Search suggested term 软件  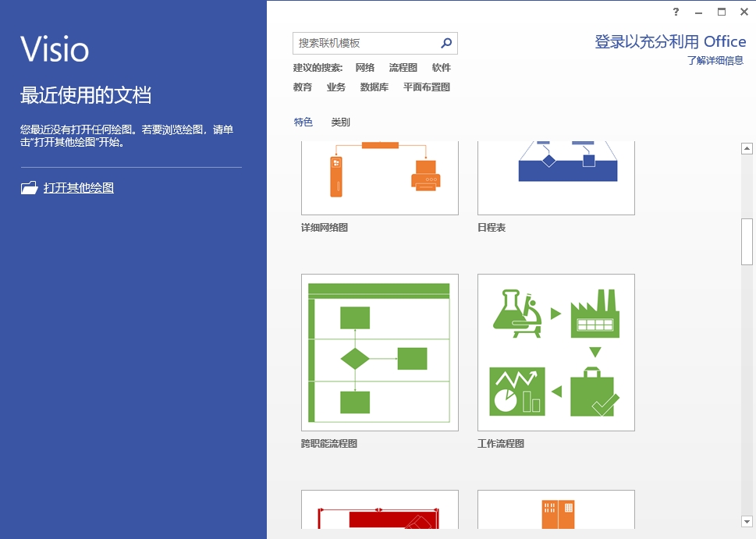(x=441, y=68)
